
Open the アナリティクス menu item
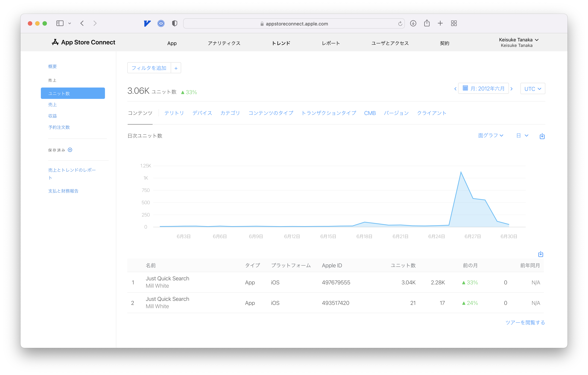click(224, 43)
